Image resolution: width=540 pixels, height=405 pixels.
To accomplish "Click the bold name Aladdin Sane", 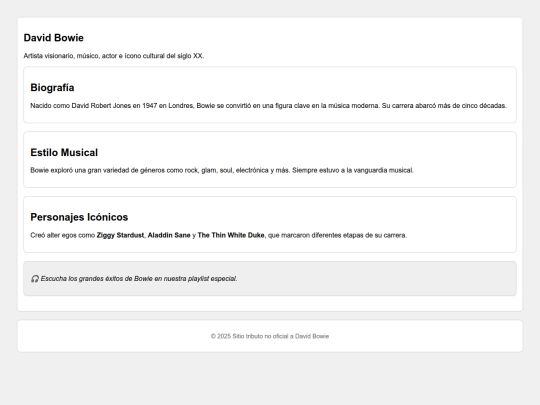I will 169,235.
